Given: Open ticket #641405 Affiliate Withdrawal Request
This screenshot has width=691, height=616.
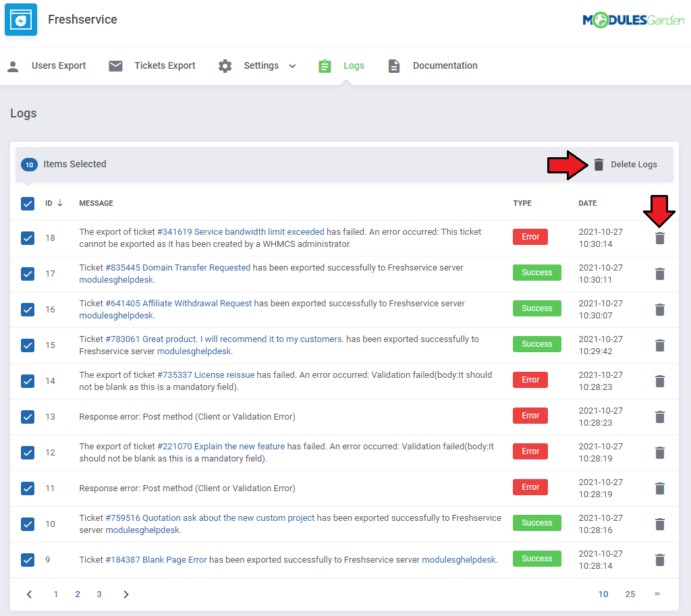Looking at the screenshot, I should (x=178, y=303).
